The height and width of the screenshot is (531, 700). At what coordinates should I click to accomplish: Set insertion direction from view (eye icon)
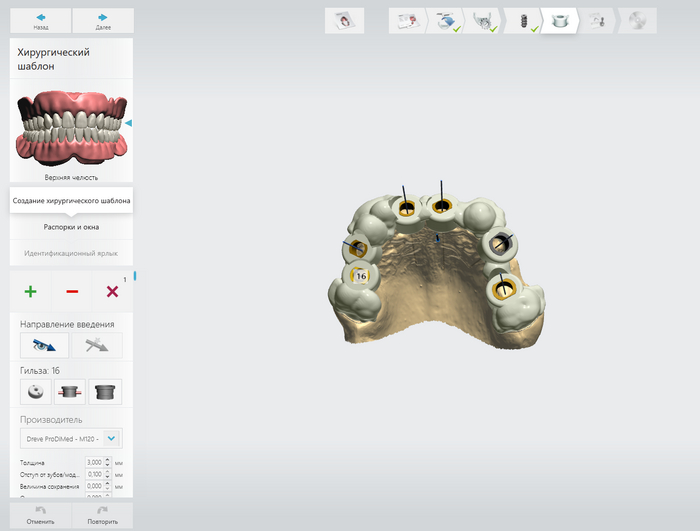44,345
